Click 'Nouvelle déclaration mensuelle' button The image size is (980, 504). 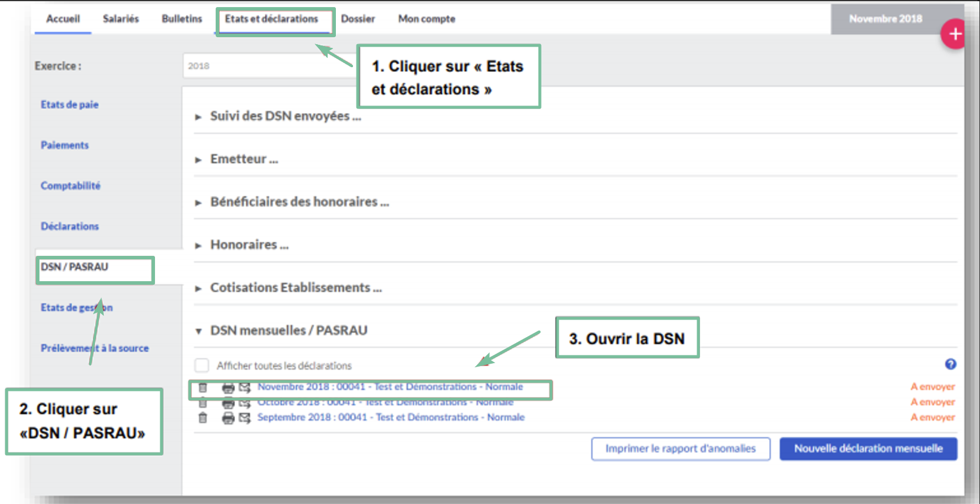tap(868, 449)
